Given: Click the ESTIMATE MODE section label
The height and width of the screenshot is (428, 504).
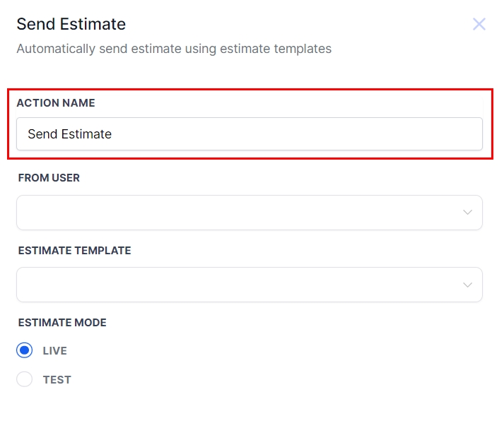Looking at the screenshot, I should [62, 323].
